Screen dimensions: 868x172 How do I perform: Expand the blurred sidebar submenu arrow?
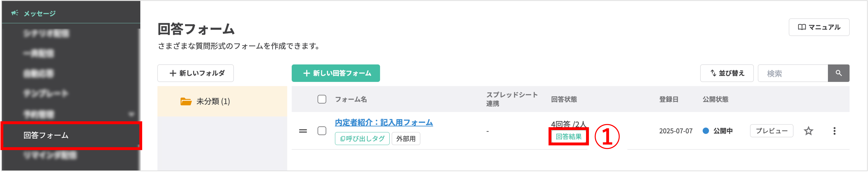[x=131, y=114]
